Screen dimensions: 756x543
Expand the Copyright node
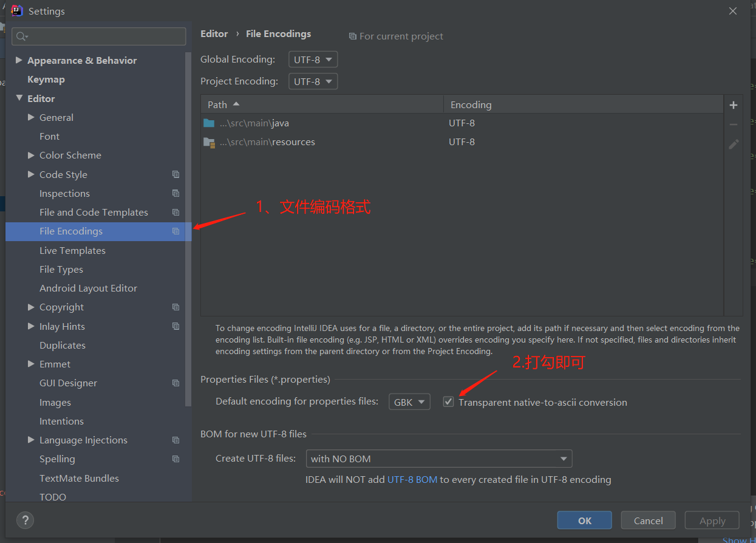point(31,307)
